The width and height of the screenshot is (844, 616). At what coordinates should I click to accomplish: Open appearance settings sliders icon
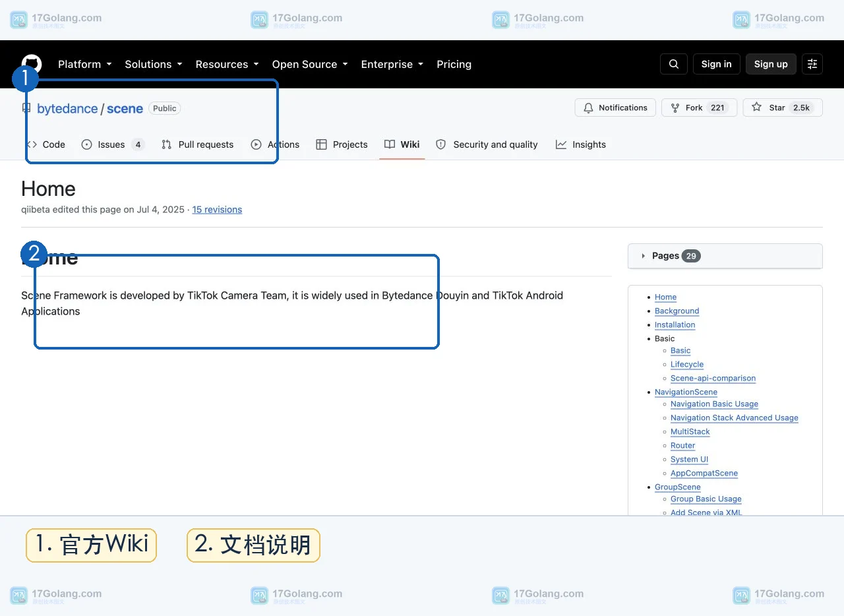pyautogui.click(x=812, y=64)
